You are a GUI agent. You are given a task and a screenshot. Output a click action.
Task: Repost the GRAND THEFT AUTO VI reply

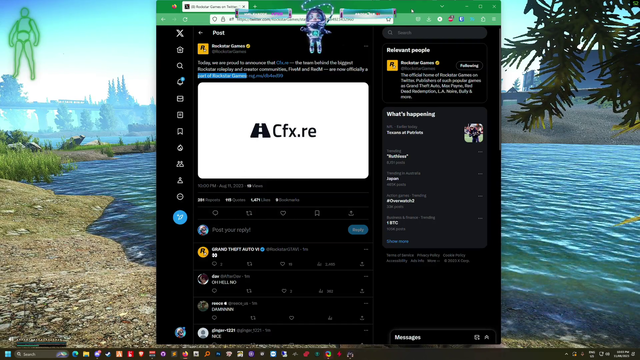(x=249, y=264)
